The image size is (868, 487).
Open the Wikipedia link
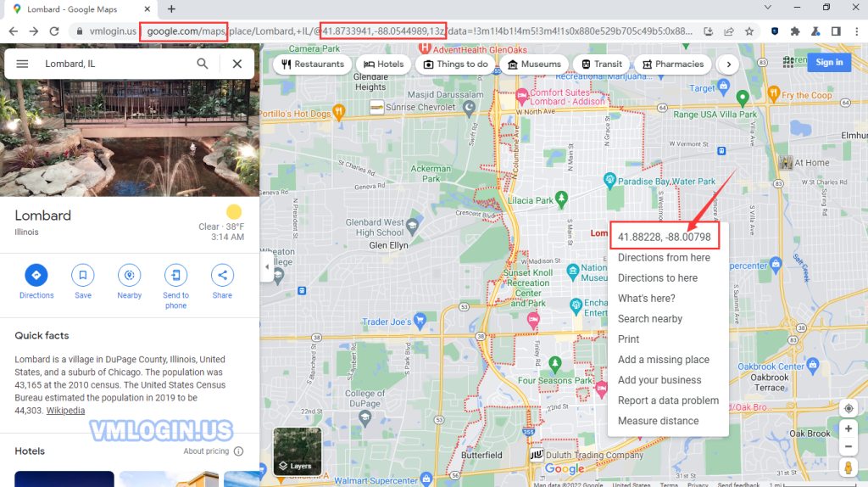65,411
